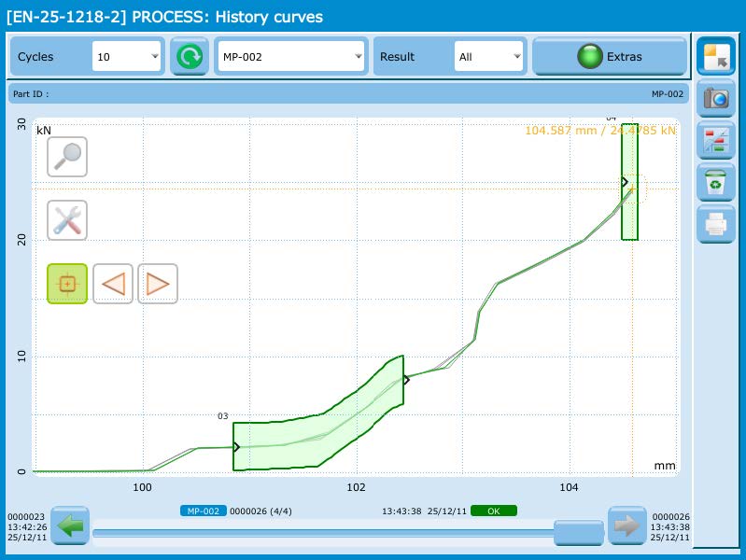Move cursor right with orange triangle
This screenshot has height=560, width=746.
tap(158, 284)
